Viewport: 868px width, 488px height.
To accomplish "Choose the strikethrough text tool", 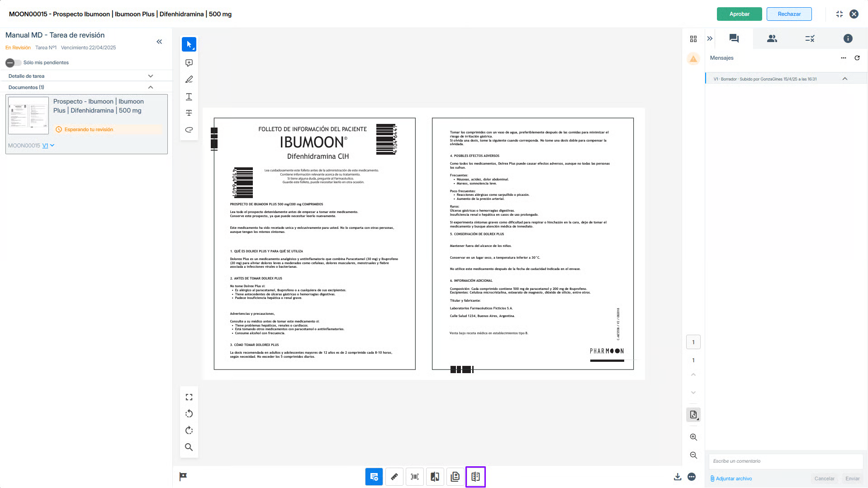I will (189, 113).
